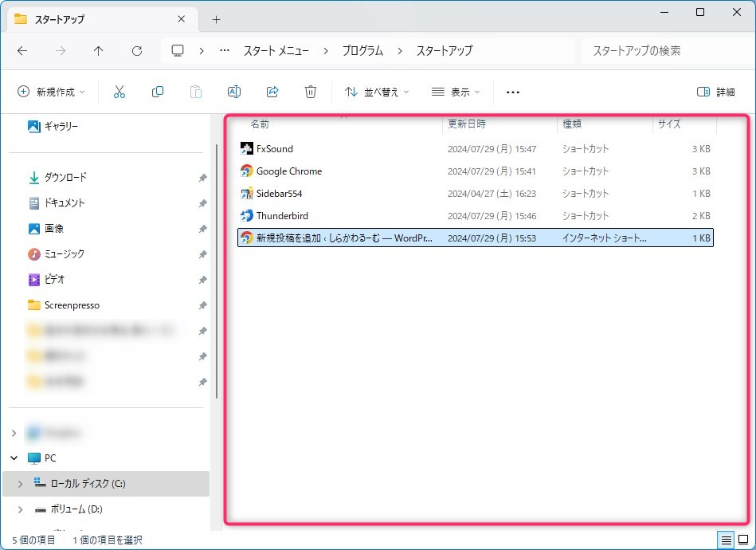
Task: Switch to details list view in status bar
Action: tap(726, 540)
